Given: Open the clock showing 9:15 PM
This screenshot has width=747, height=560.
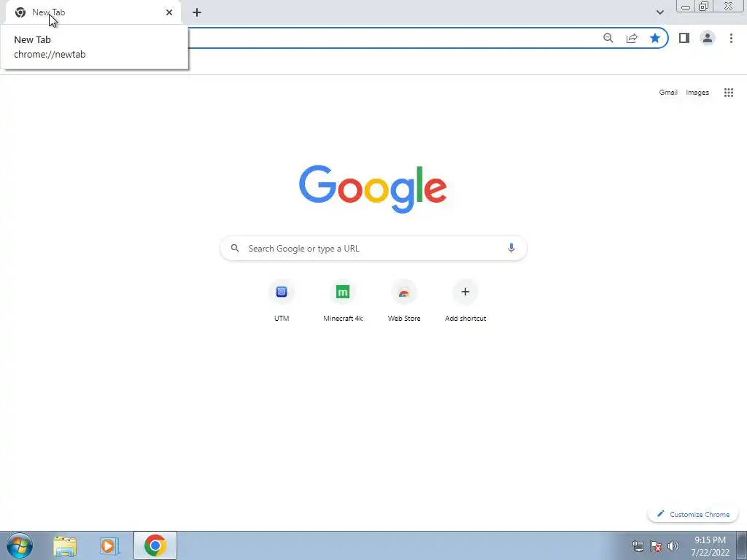Looking at the screenshot, I should click(x=710, y=546).
